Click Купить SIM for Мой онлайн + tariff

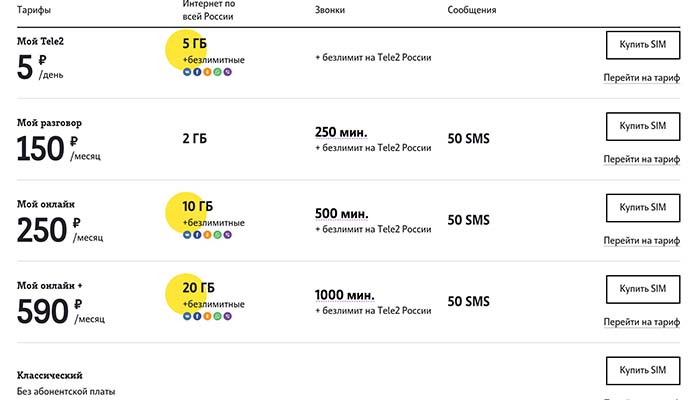pyautogui.click(x=643, y=289)
